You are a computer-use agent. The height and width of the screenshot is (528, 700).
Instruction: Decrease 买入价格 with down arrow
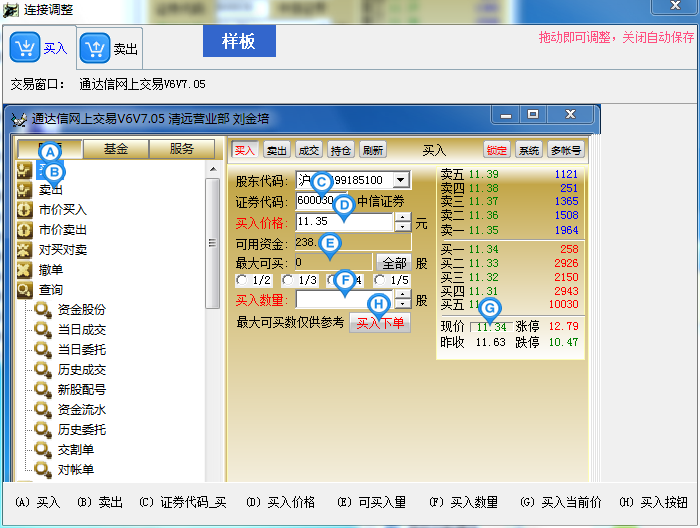403,226
